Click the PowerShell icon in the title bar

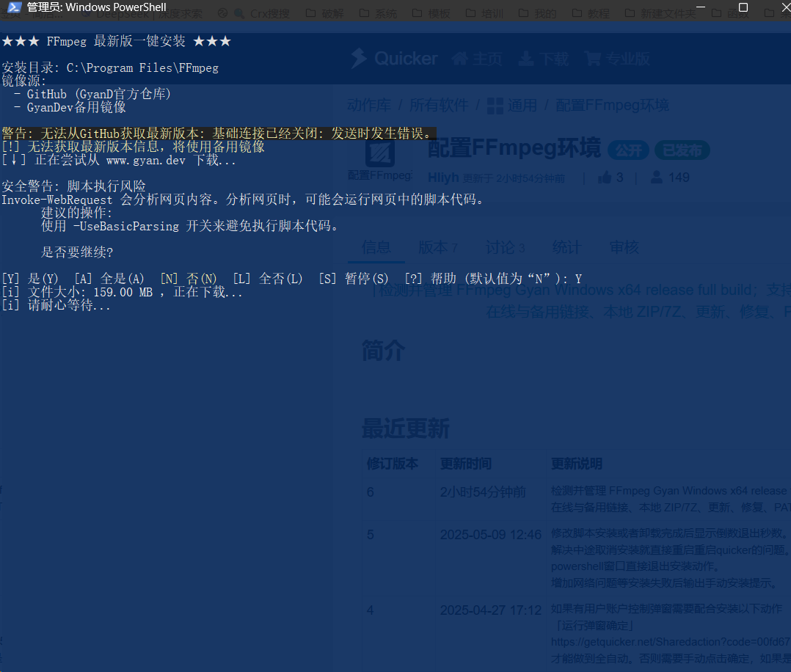(x=15, y=7)
